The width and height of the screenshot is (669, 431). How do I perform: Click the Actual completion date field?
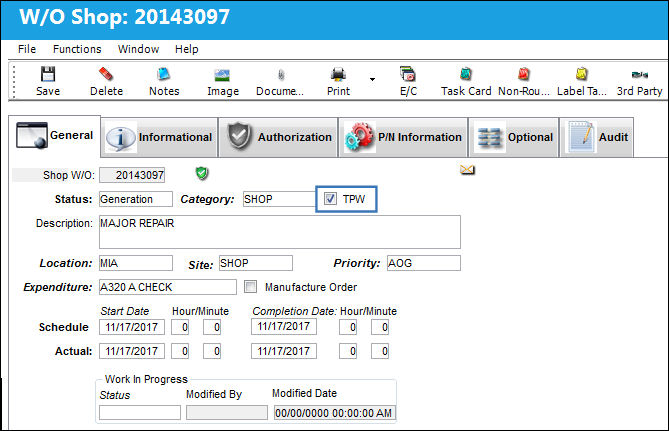click(284, 351)
